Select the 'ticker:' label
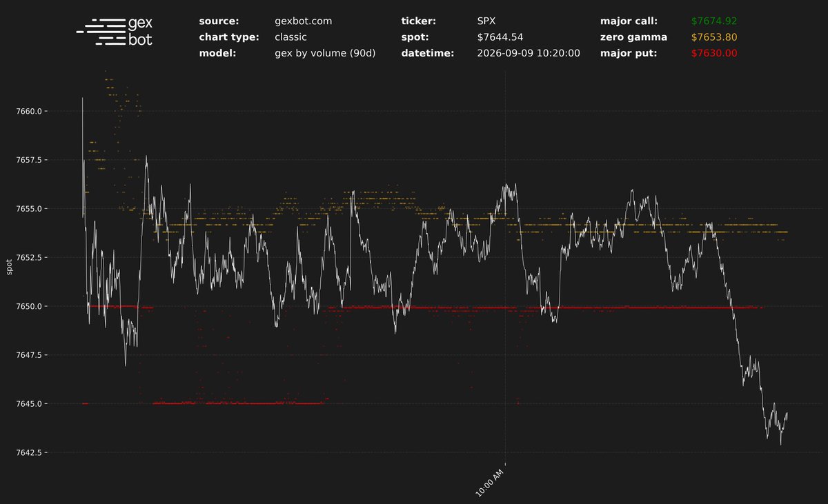828x504 pixels. coord(419,21)
